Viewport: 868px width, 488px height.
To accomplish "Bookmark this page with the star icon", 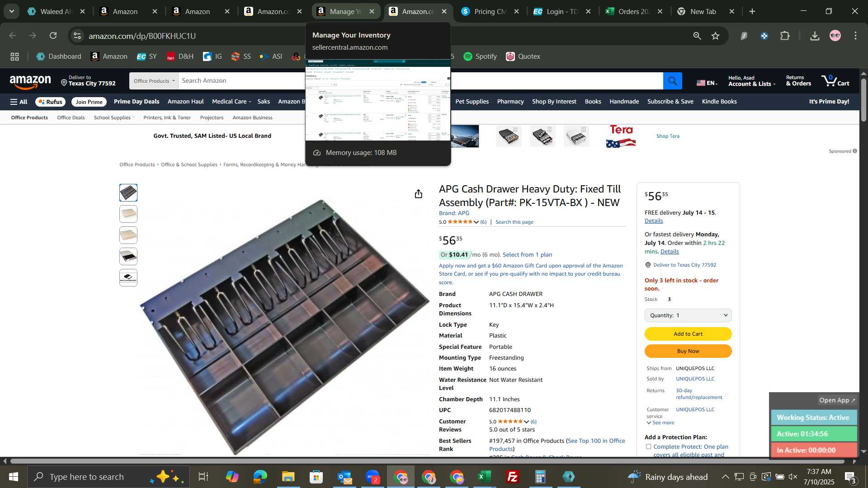I will 716,36.
